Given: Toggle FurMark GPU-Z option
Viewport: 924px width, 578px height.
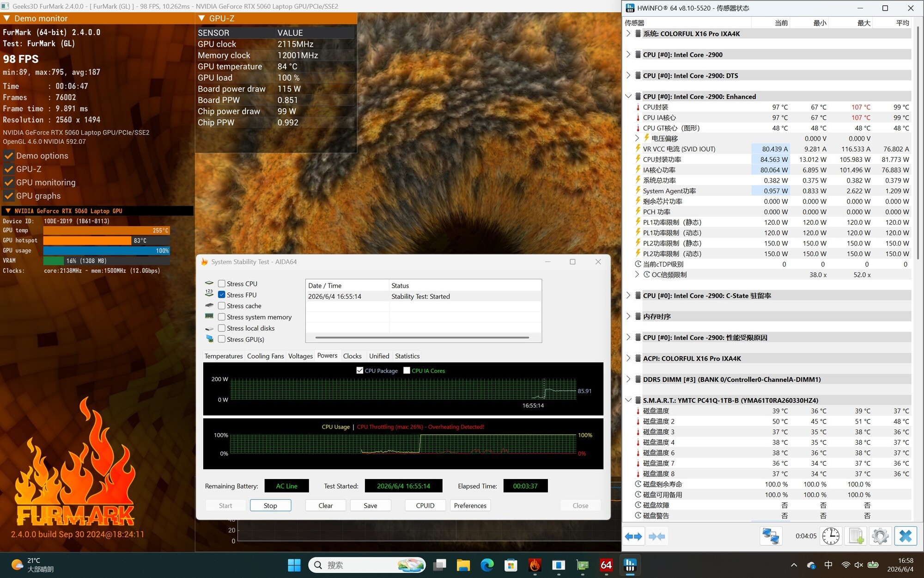Looking at the screenshot, I should (9, 169).
